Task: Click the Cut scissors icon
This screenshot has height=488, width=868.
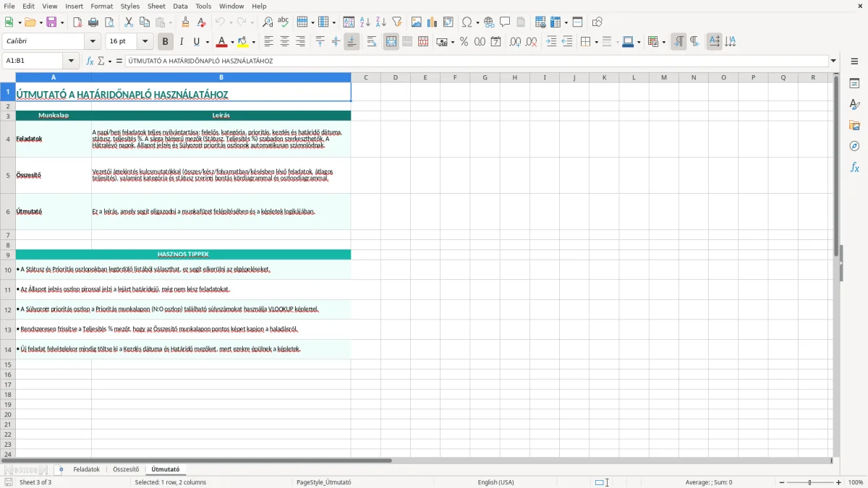Action: pos(129,22)
